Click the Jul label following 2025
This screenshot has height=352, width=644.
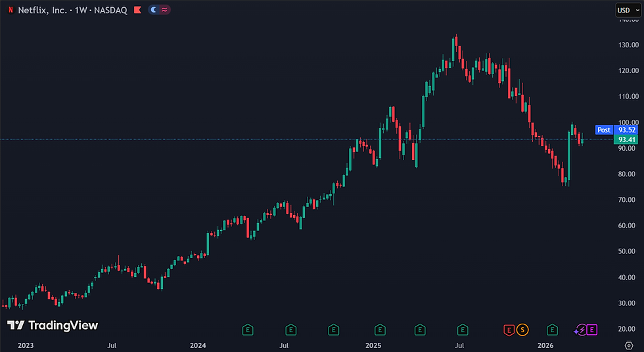point(459,345)
